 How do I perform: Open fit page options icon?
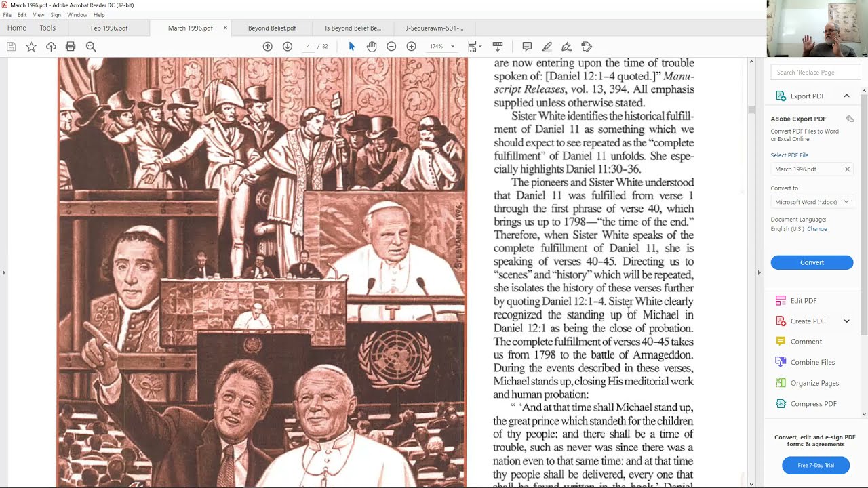474,47
